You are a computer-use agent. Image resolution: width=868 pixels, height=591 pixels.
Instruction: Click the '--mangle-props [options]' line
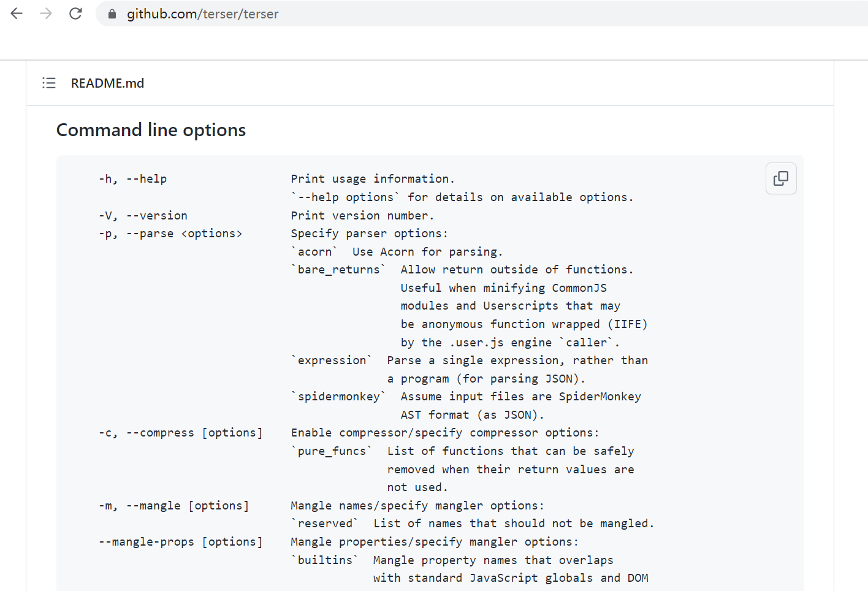[x=180, y=542]
